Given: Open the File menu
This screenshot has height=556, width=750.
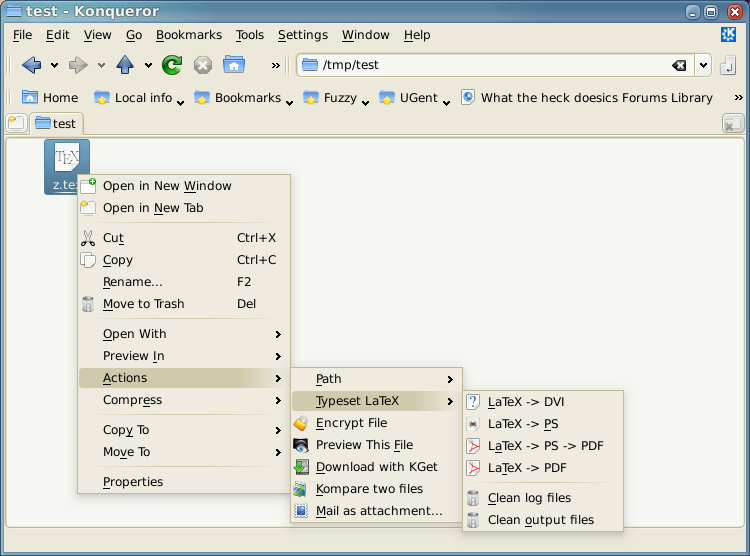Looking at the screenshot, I should 22,35.
